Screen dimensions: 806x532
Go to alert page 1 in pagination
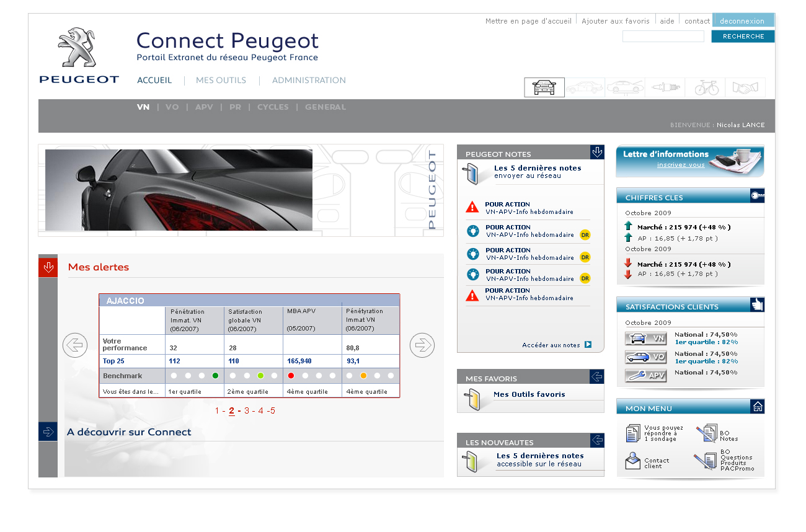point(217,410)
